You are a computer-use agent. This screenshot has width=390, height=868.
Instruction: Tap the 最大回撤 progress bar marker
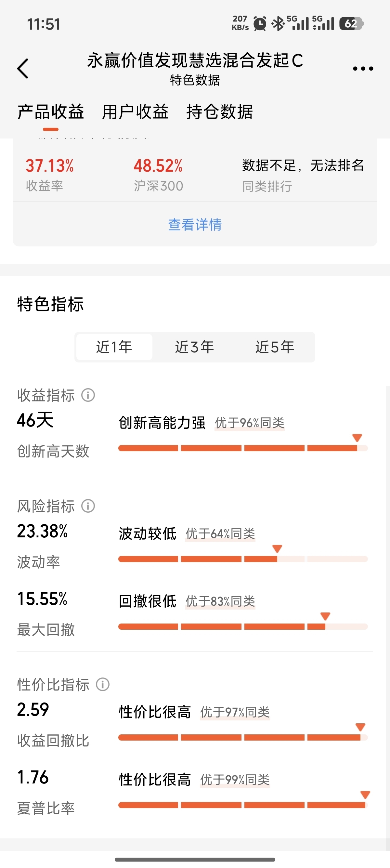pyautogui.click(x=325, y=616)
